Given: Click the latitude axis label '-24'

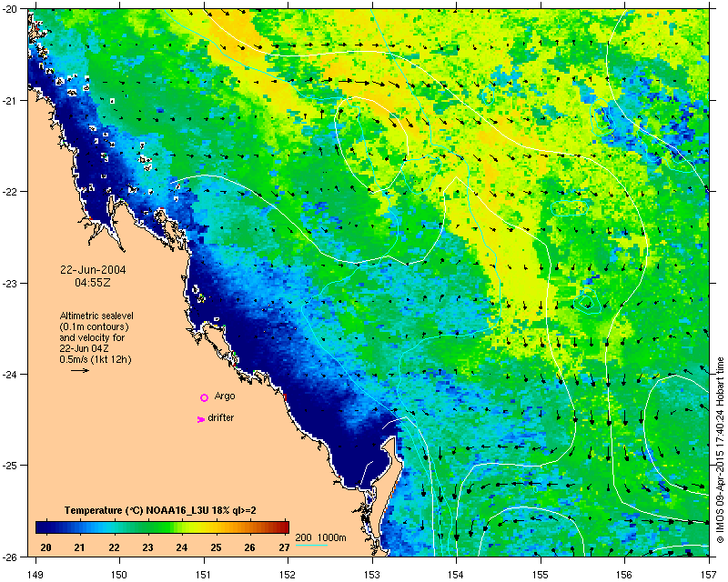Looking at the screenshot, I should (9, 375).
